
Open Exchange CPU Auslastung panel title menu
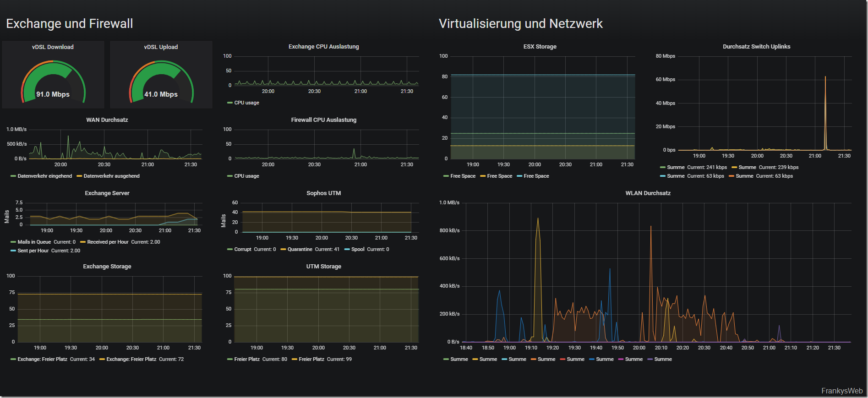pos(323,46)
